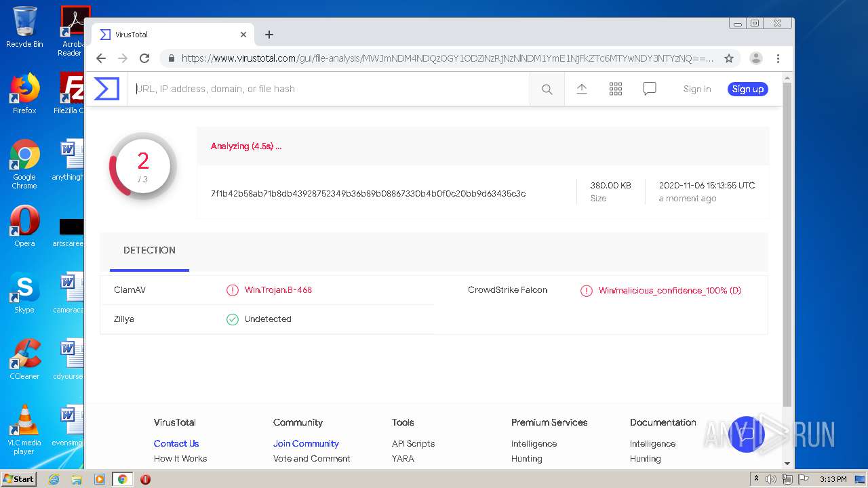This screenshot has width=868, height=488.
Task: Open the Contact Us link
Action: point(176,444)
